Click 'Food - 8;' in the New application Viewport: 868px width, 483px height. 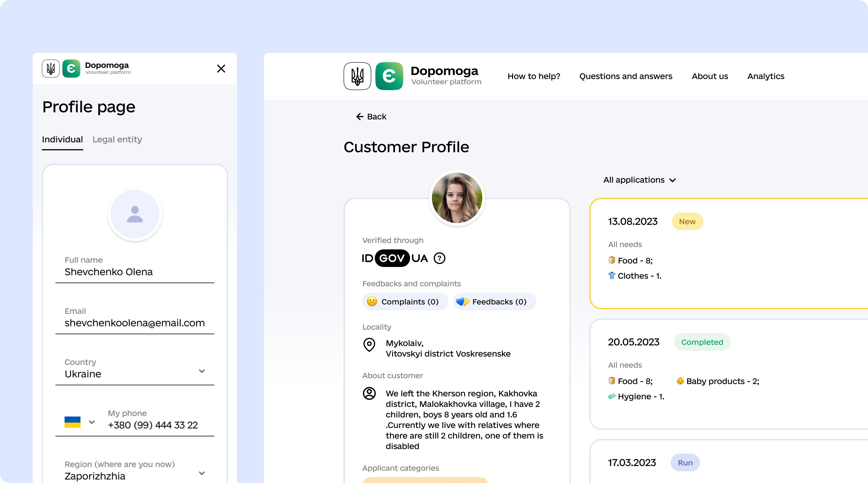(635, 261)
